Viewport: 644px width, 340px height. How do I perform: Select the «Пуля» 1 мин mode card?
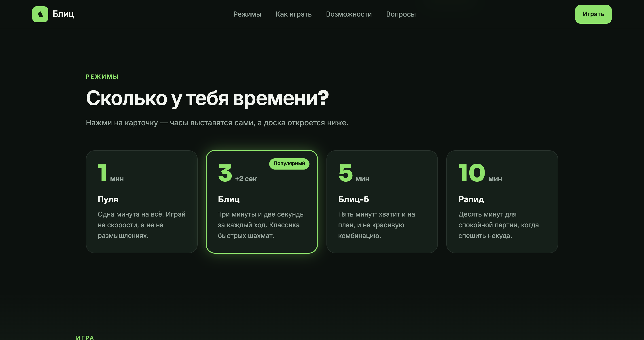[x=142, y=202]
